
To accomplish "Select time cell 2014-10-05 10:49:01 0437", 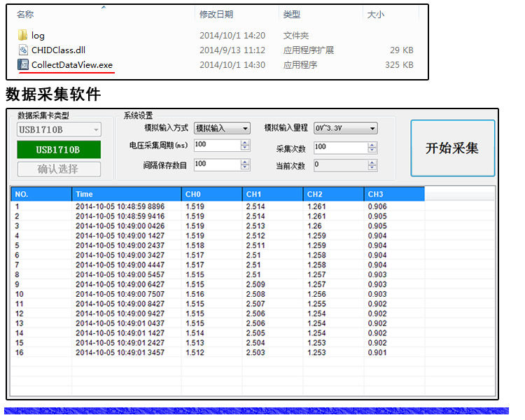I will (120, 323).
